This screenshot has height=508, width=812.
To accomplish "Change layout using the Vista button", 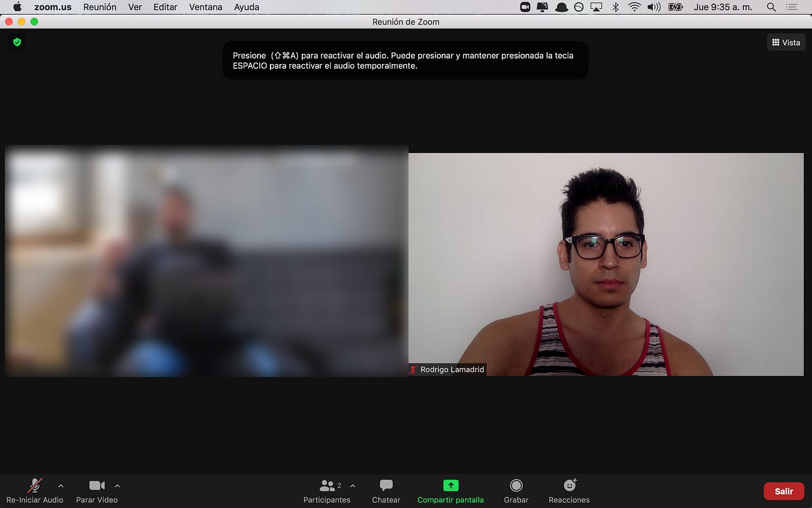I will [x=786, y=42].
